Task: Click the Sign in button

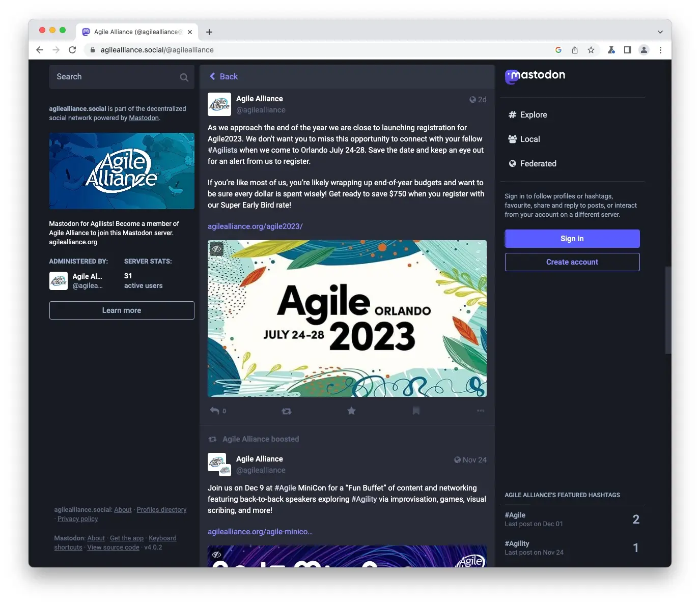Action: (x=572, y=239)
